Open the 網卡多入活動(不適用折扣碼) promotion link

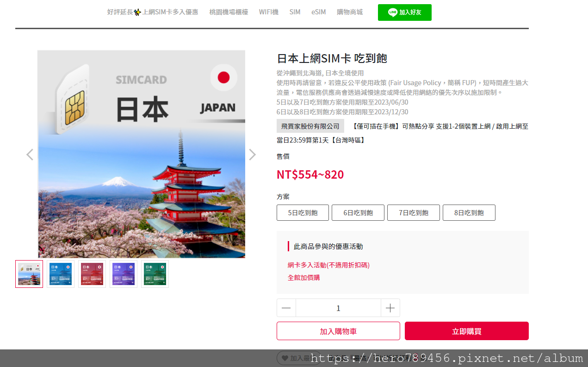[328, 265]
